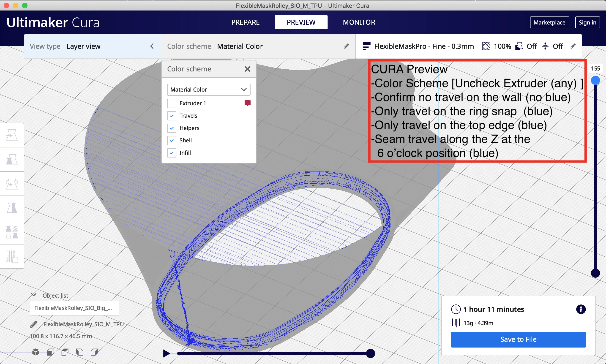Click the Ultimaker Cura logo

(x=53, y=23)
